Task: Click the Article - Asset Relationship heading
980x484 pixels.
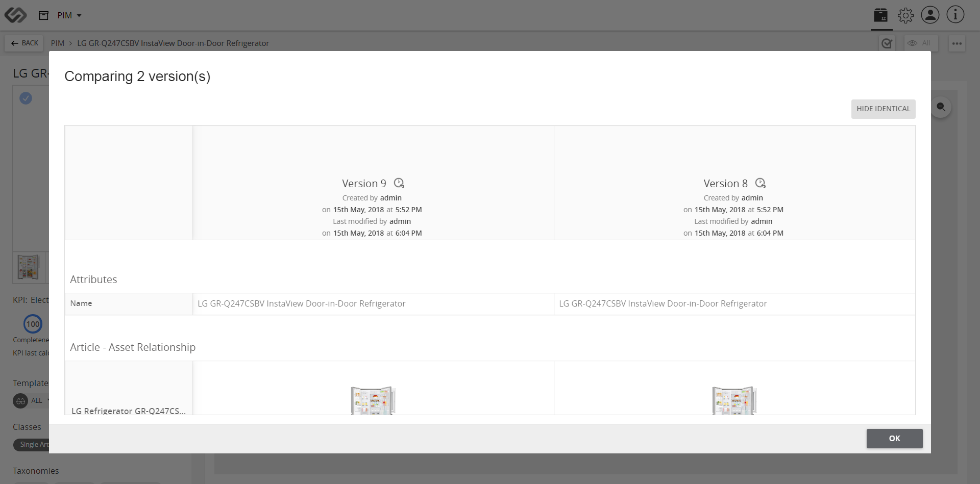Action: 133,347
